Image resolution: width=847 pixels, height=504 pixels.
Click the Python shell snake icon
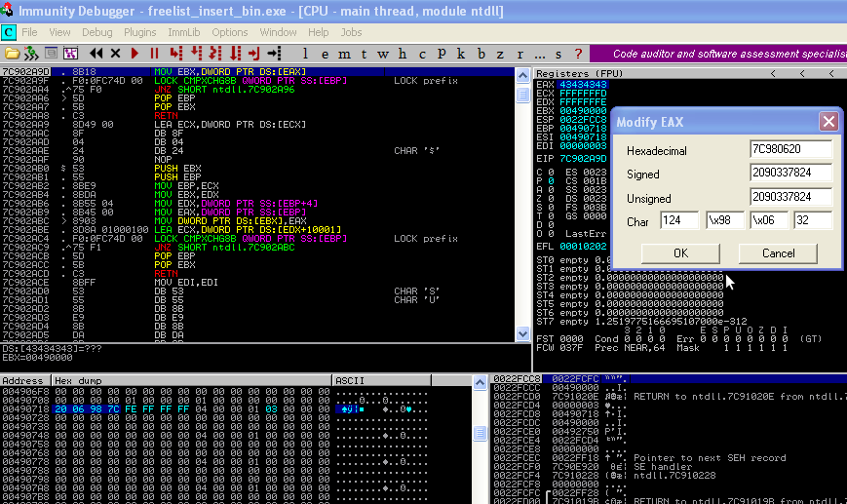pos(31,54)
